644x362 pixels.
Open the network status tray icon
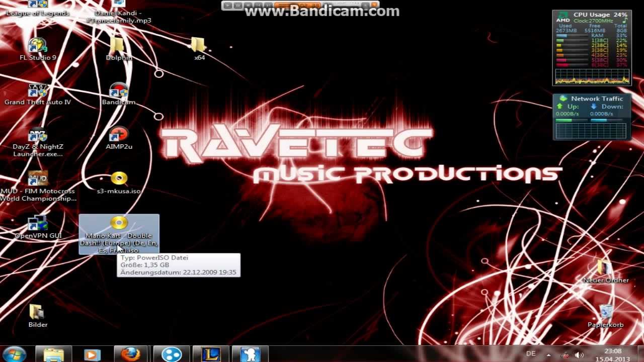tap(566, 354)
